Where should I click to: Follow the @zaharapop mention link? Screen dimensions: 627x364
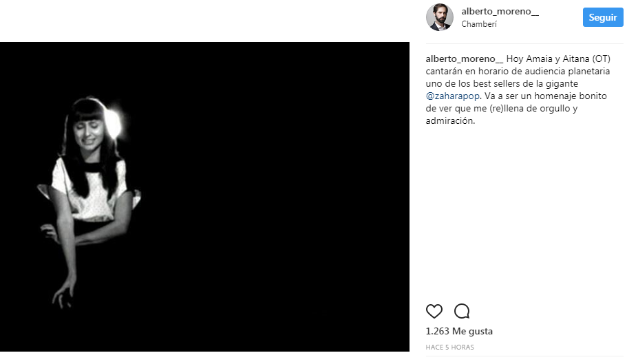tap(453, 96)
